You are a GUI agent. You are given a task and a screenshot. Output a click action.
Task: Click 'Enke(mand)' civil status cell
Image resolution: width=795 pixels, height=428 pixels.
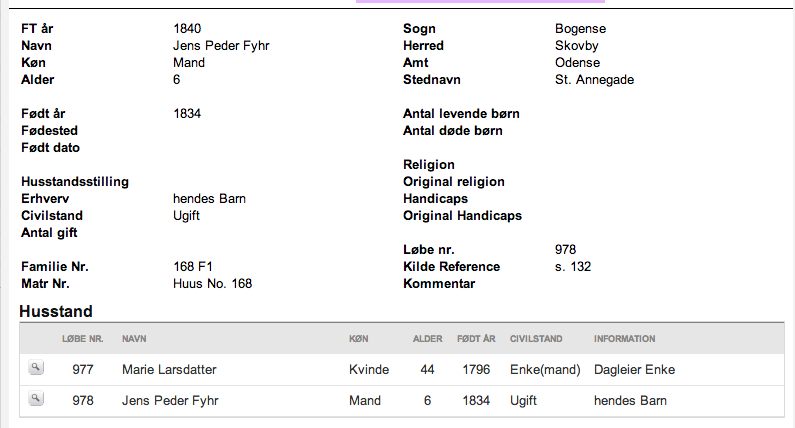[545, 370]
